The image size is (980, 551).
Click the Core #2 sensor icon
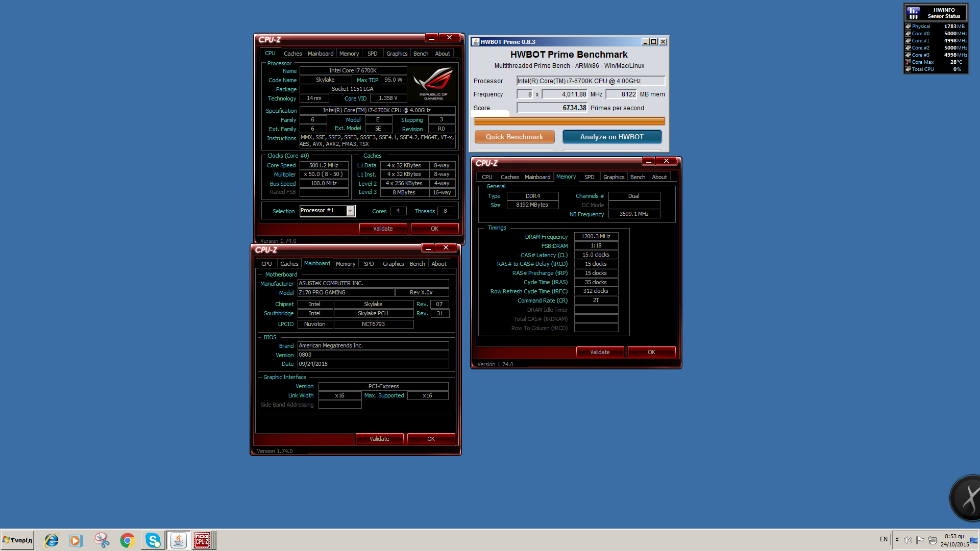pyautogui.click(x=908, y=48)
